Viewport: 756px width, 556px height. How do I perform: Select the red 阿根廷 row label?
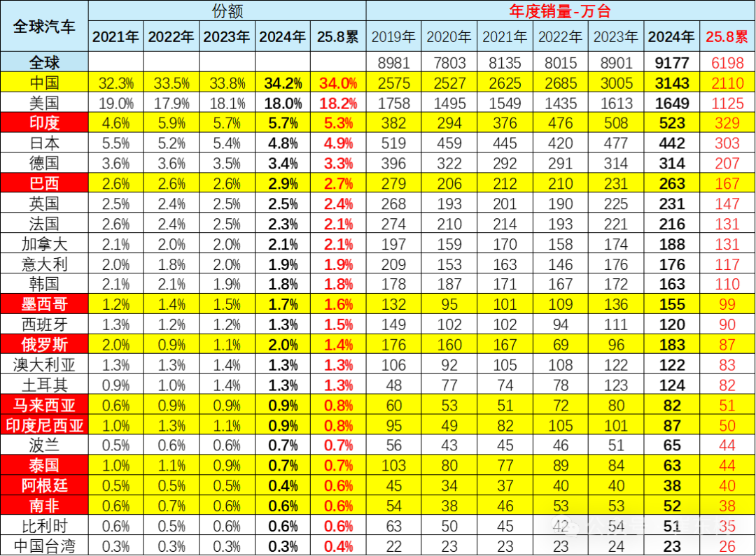click(x=44, y=486)
